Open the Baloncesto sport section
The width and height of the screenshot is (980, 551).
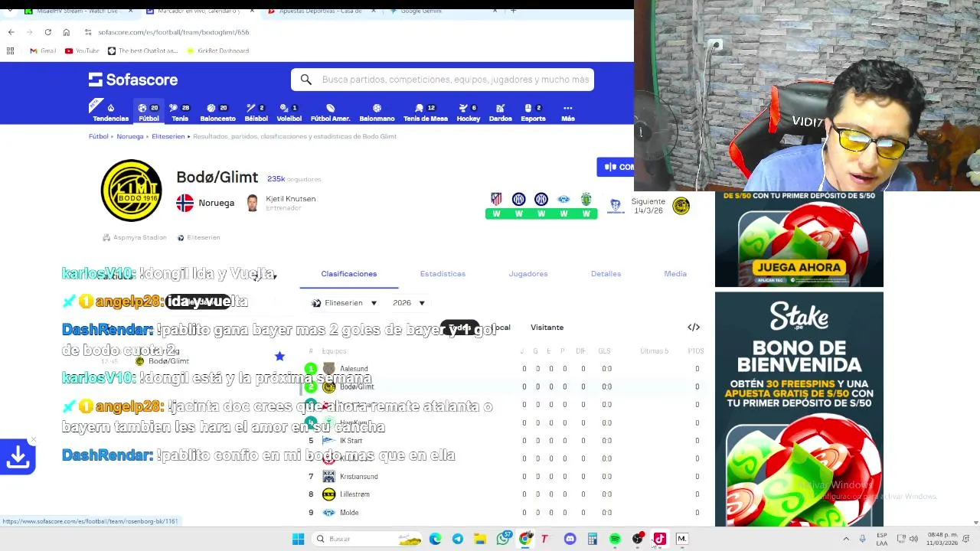pyautogui.click(x=217, y=112)
